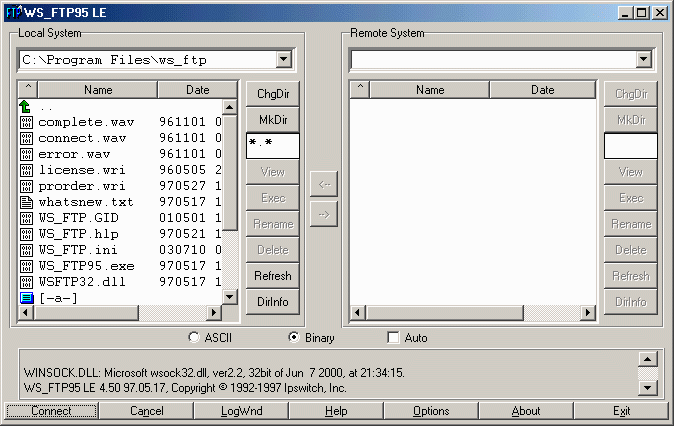Open the local system path dropdown

point(283,60)
